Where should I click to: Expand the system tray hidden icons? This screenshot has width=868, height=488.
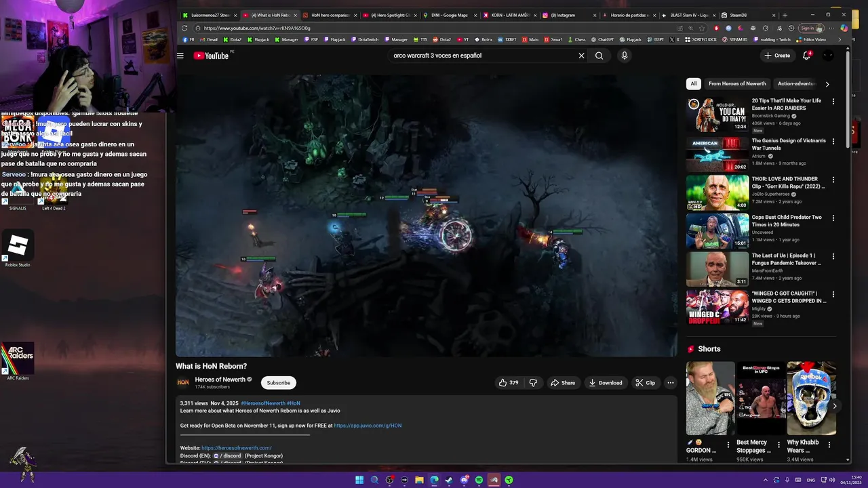click(766, 480)
